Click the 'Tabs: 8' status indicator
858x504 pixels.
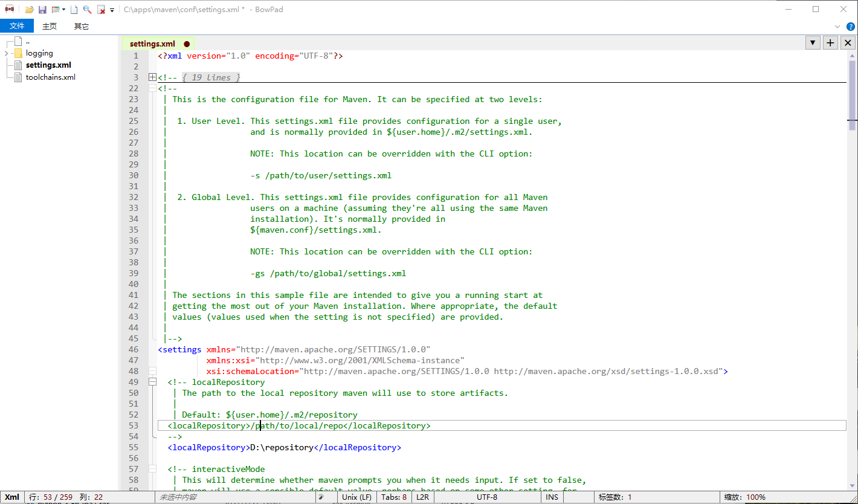394,497
